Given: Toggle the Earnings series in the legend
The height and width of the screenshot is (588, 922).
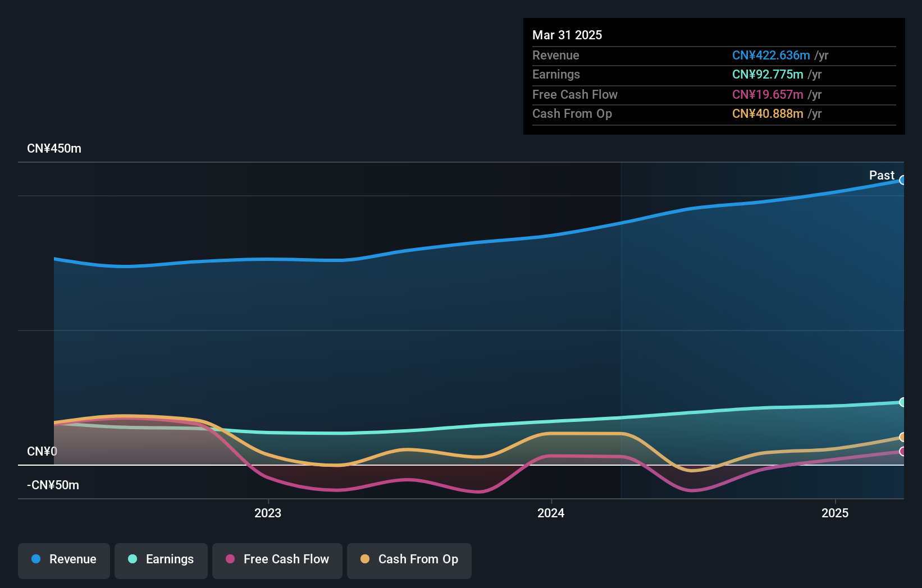Looking at the screenshot, I should (161, 561).
